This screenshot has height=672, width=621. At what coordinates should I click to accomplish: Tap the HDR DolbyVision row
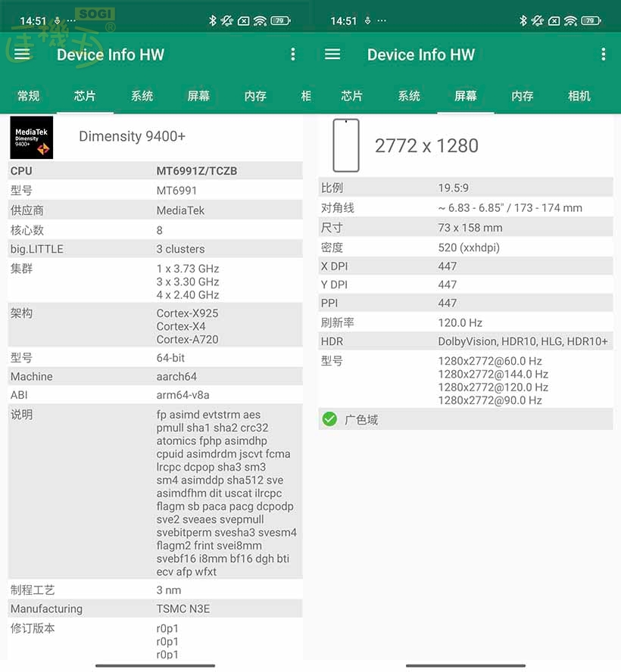[x=466, y=341]
